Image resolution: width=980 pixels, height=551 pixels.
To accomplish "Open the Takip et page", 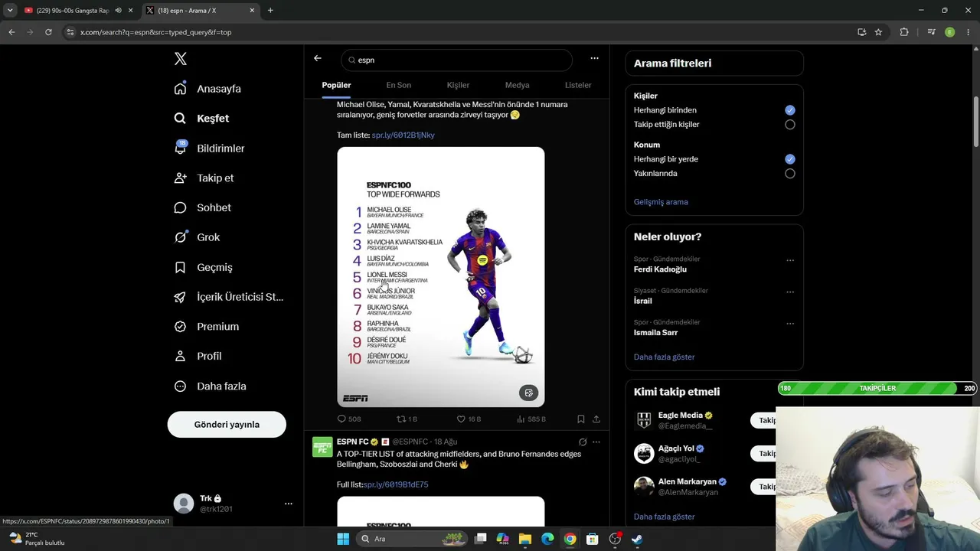I will point(204,178).
